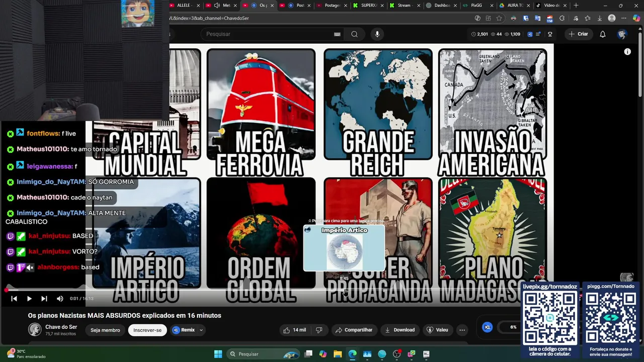Open the Windows Start menu
The height and width of the screenshot is (362, 644).
[218, 354]
